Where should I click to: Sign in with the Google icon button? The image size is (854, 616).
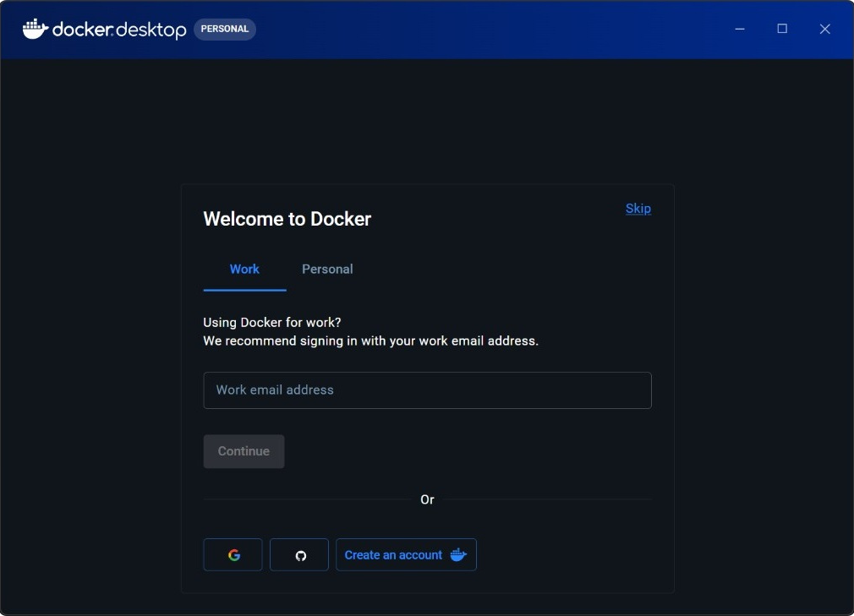tap(233, 554)
